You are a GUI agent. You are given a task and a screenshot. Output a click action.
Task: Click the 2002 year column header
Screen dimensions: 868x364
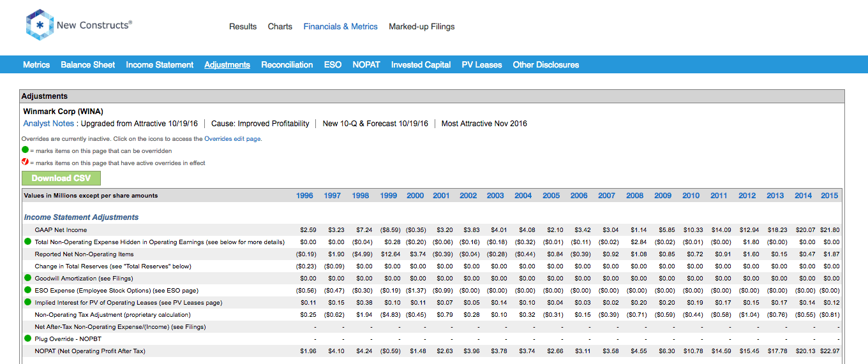coord(468,196)
